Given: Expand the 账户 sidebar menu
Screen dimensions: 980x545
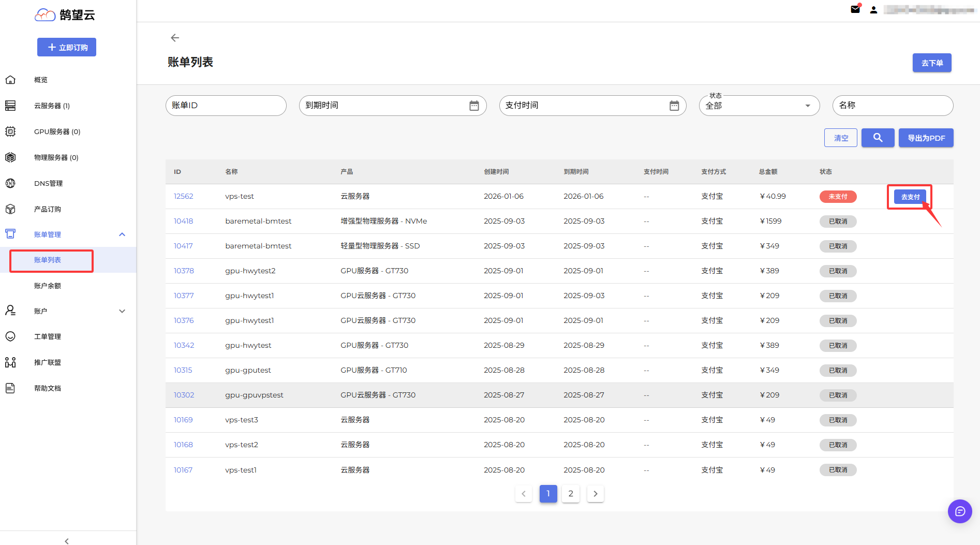Looking at the screenshot, I should (122, 311).
